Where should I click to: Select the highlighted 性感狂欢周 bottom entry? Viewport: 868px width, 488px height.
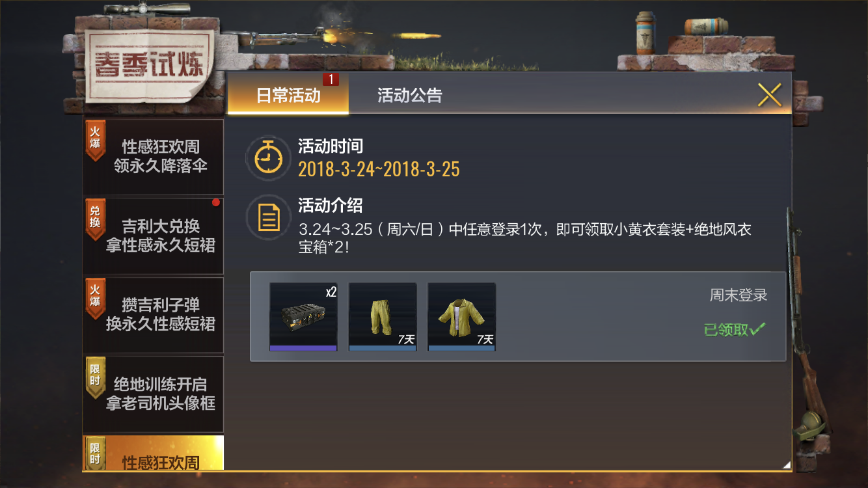click(x=153, y=453)
